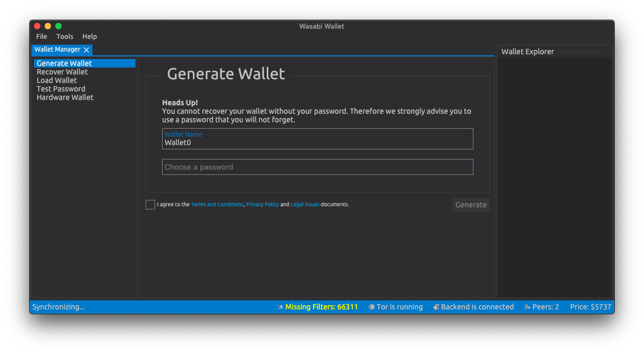This screenshot has width=644, height=353.
Task: Open the Privacy Policy link
Action: point(262,205)
